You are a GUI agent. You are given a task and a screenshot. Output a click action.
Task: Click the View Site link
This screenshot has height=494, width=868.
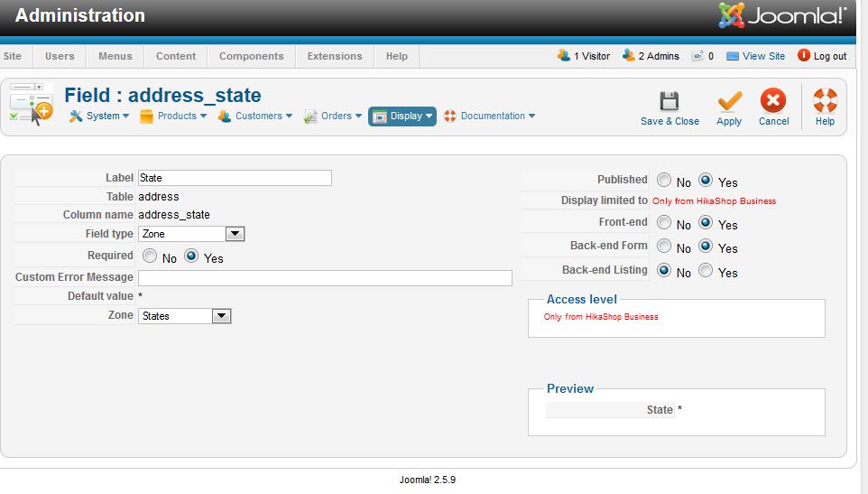point(763,56)
